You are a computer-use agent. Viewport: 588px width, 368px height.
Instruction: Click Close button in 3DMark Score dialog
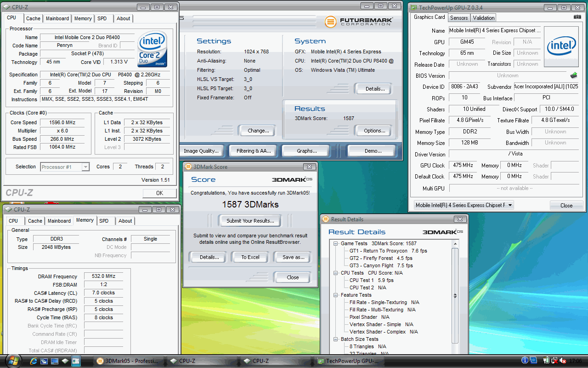tap(293, 277)
